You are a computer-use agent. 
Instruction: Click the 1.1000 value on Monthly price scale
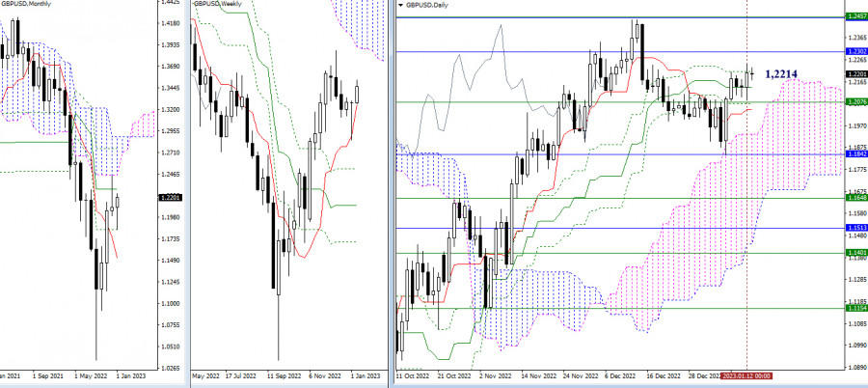coord(169,304)
